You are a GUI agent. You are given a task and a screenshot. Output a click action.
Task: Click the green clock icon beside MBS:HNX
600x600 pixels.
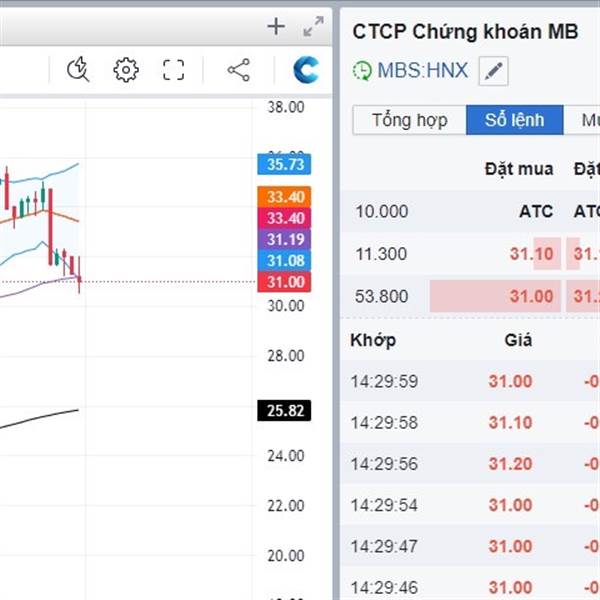pyautogui.click(x=362, y=71)
